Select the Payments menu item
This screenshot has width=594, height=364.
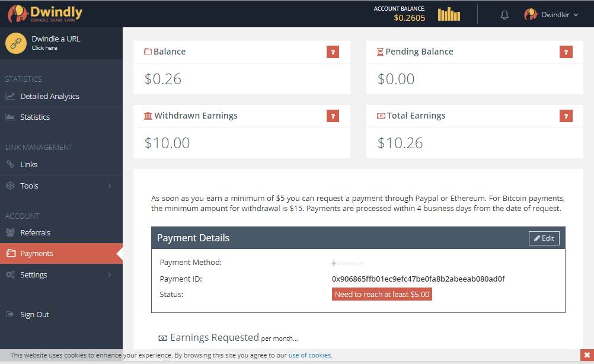62,253
